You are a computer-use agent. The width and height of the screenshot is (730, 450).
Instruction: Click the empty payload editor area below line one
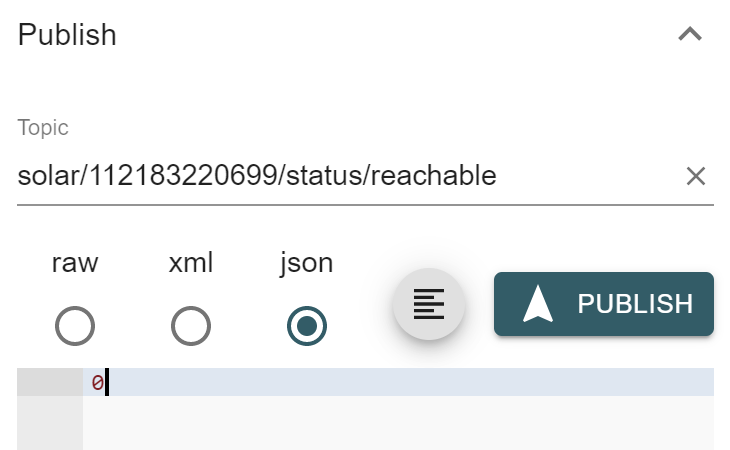click(398, 423)
